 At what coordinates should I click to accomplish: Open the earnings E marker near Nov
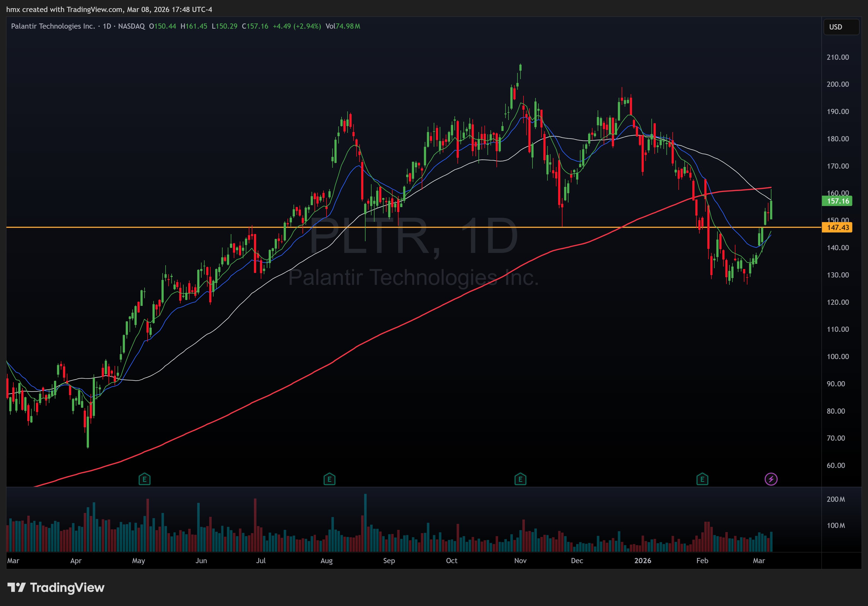pos(520,479)
